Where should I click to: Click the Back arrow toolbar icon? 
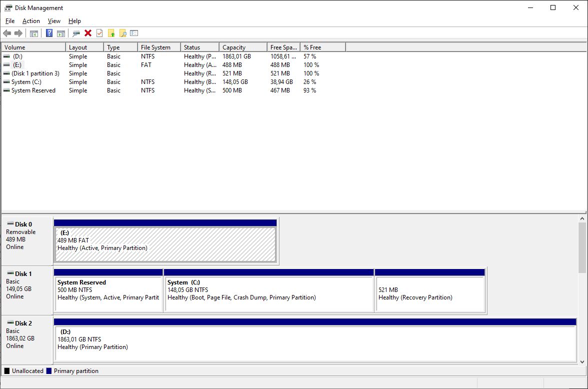(7, 33)
